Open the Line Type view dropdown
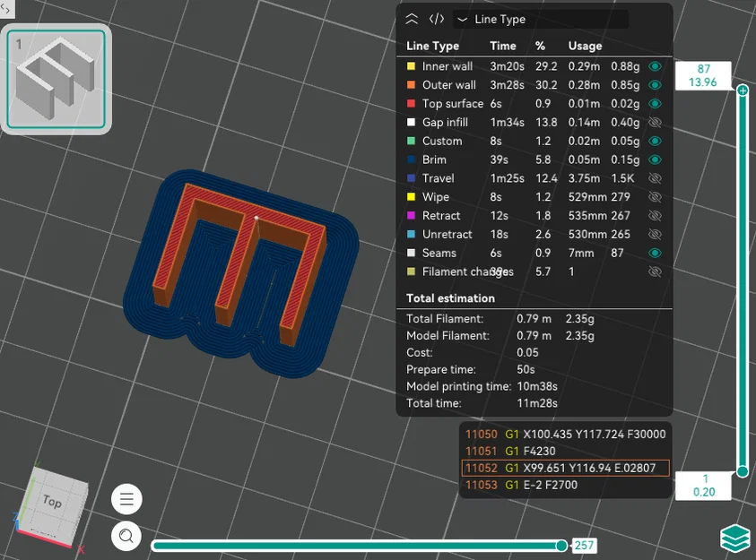 (541, 19)
